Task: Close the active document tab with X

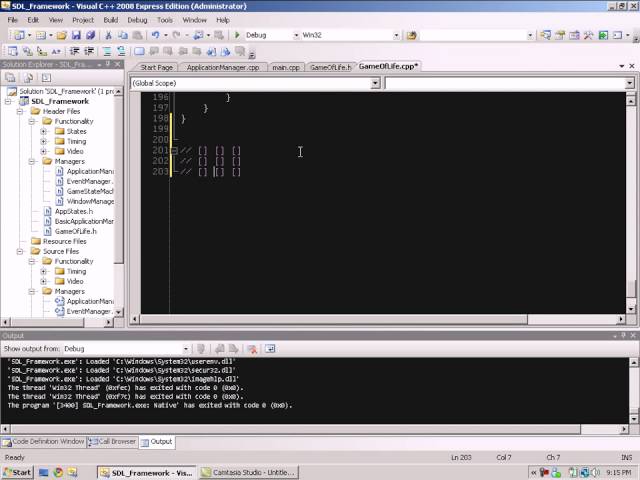Action: point(632,66)
